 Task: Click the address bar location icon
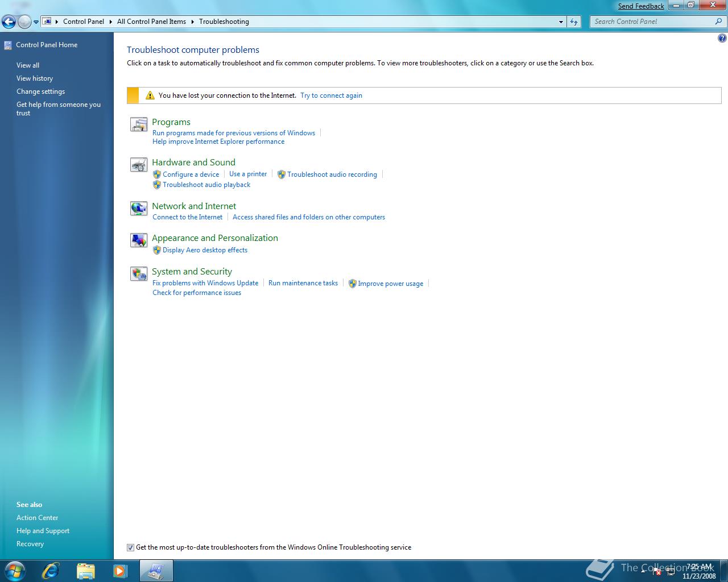[x=47, y=22]
